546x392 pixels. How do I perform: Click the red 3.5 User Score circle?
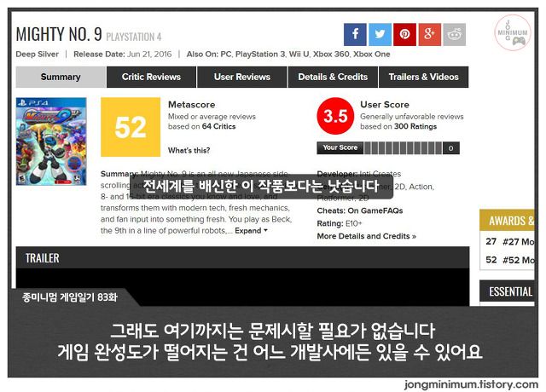point(335,116)
